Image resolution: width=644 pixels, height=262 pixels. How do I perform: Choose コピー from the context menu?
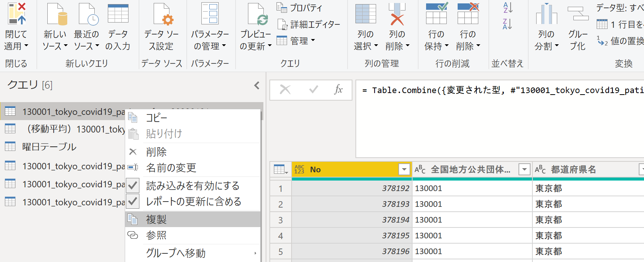pyautogui.click(x=192, y=118)
